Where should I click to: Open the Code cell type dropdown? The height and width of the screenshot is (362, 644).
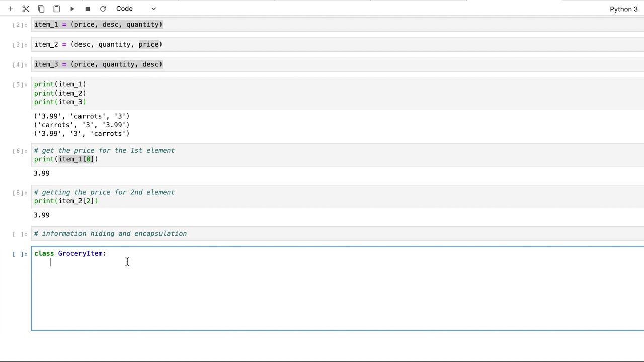tap(136, 9)
